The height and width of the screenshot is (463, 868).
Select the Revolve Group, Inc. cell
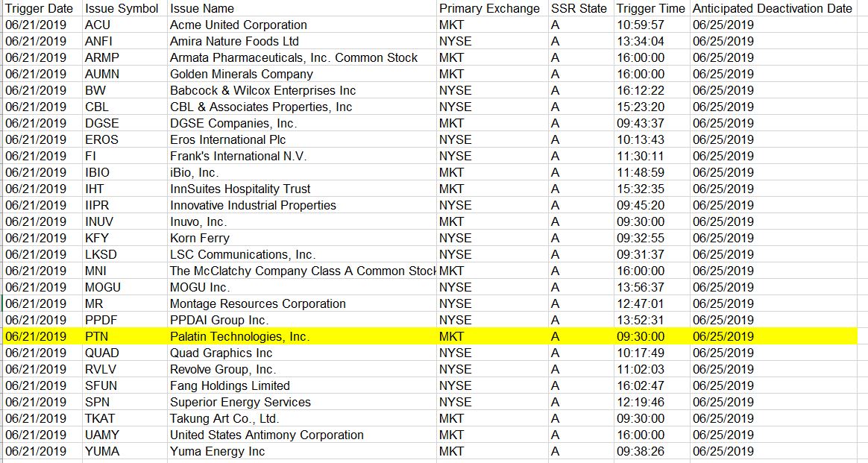pos(222,369)
